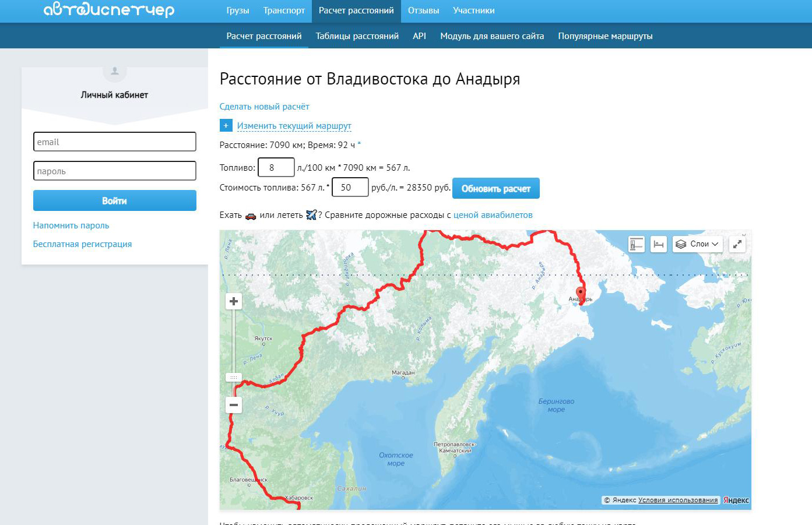Click the user avatar icon
The image size is (812, 525).
point(115,71)
